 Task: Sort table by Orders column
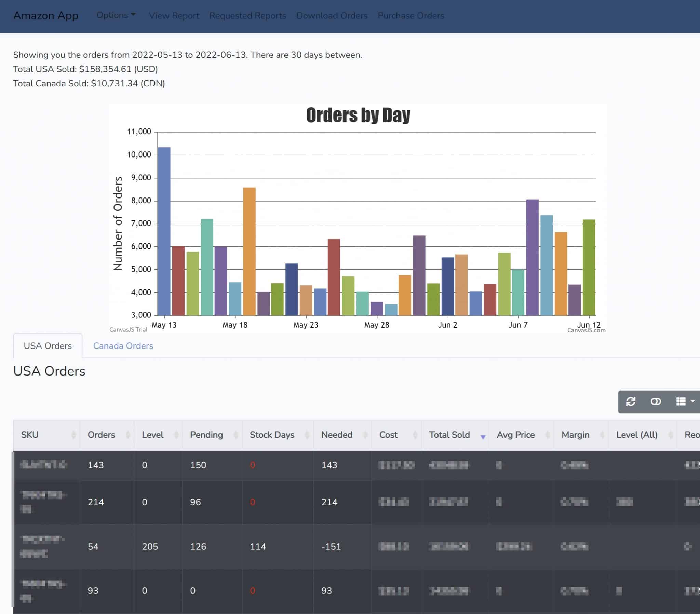tap(107, 435)
